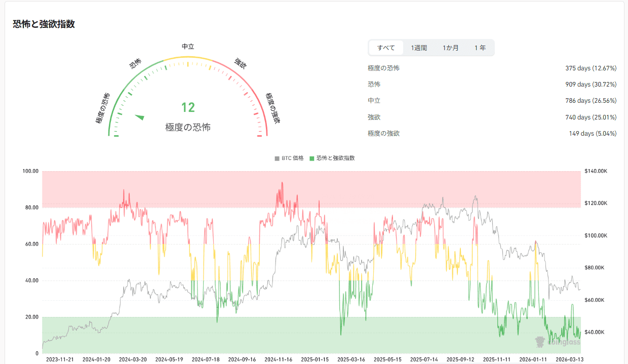Switch to the 1か月 tab
The image size is (628, 364).
click(450, 48)
